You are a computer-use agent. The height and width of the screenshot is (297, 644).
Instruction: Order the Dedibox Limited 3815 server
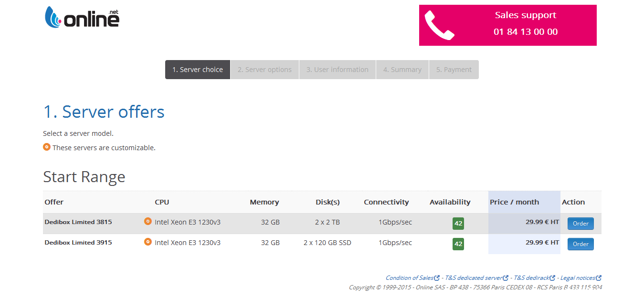click(x=581, y=224)
